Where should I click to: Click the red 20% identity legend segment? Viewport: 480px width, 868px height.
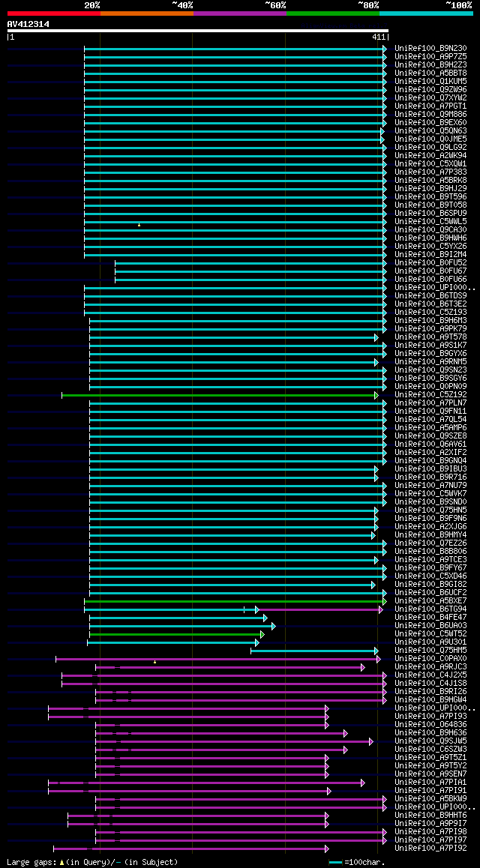(54, 13)
